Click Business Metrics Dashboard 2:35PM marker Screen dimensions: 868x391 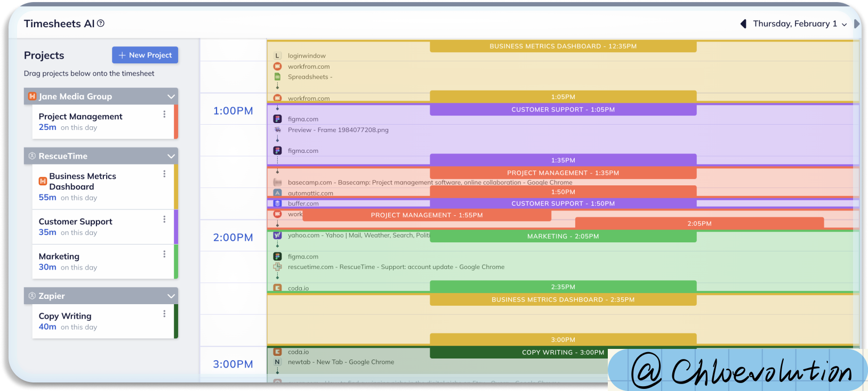coord(563,299)
